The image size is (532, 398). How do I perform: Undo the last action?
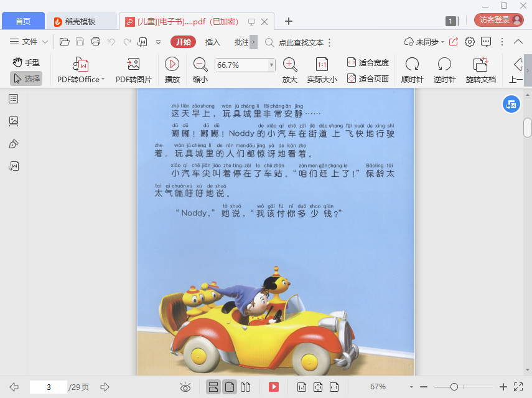click(x=111, y=42)
